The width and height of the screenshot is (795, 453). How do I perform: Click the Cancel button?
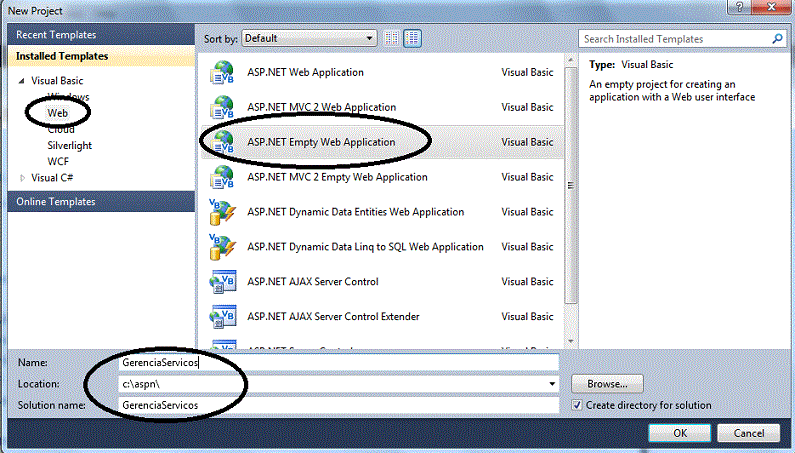coord(748,433)
